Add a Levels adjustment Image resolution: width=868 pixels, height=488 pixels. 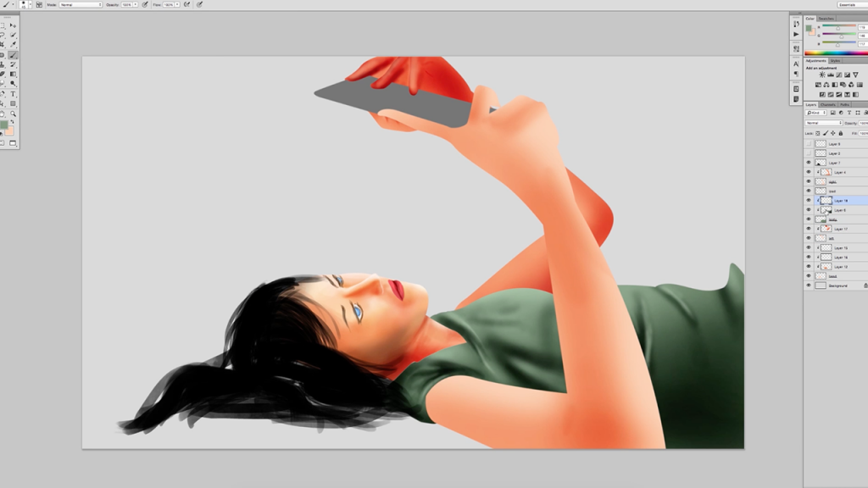pyautogui.click(x=831, y=75)
